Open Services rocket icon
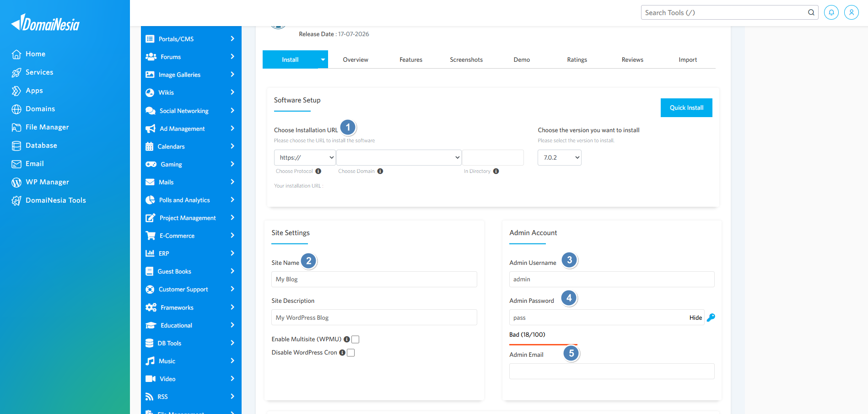This screenshot has height=414, width=868. [16, 72]
